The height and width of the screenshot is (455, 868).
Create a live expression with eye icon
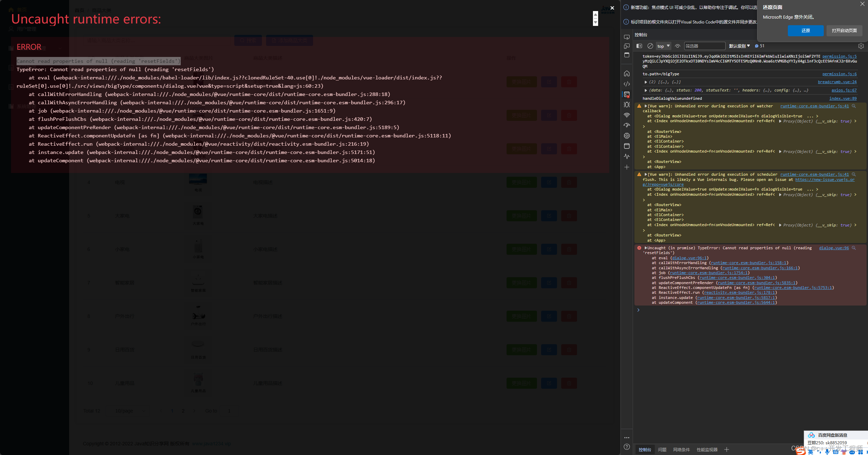click(x=678, y=46)
